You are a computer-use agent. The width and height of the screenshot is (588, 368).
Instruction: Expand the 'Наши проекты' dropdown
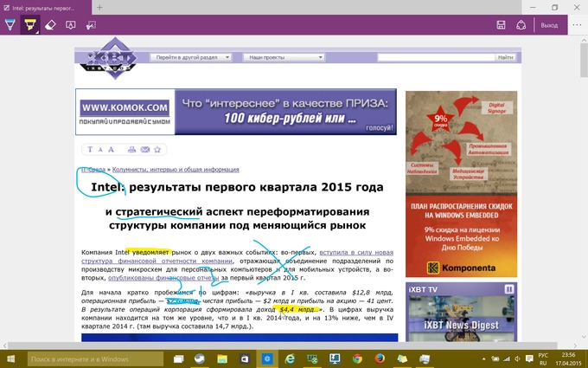[284, 57]
